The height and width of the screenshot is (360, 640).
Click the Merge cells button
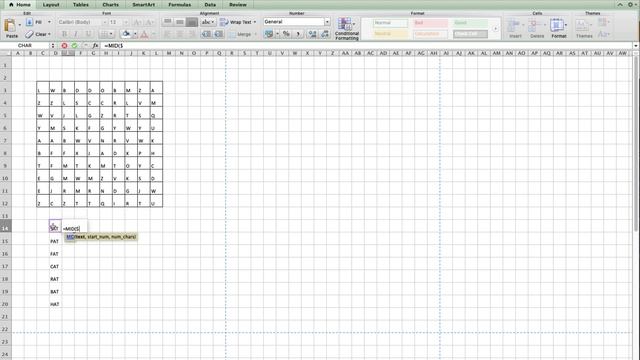242,34
